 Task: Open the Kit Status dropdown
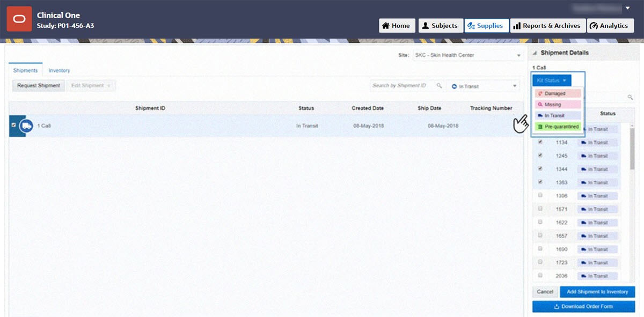552,80
